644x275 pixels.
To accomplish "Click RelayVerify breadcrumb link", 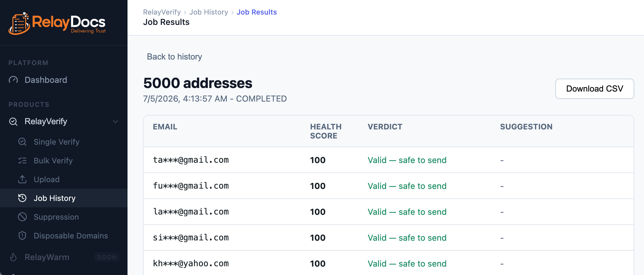I will point(162,12).
